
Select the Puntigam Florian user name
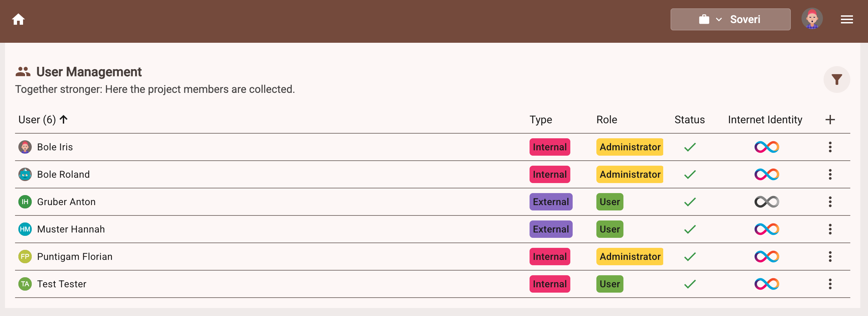(x=75, y=257)
